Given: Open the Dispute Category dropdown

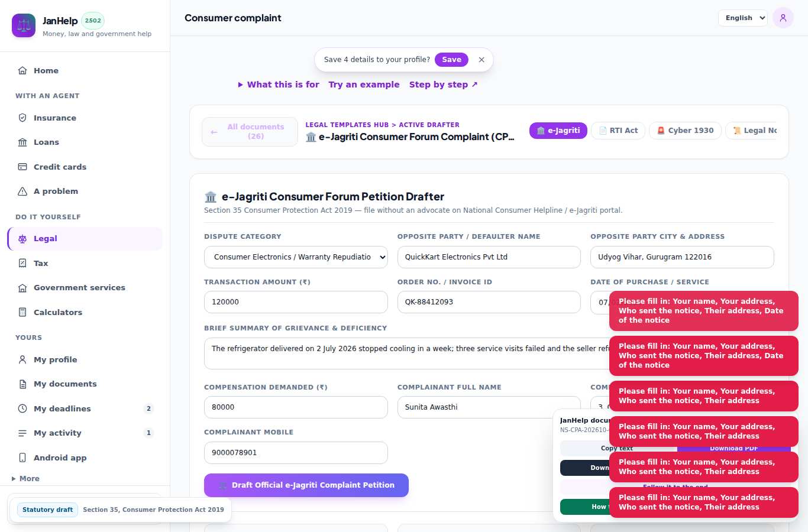Looking at the screenshot, I should tap(296, 257).
